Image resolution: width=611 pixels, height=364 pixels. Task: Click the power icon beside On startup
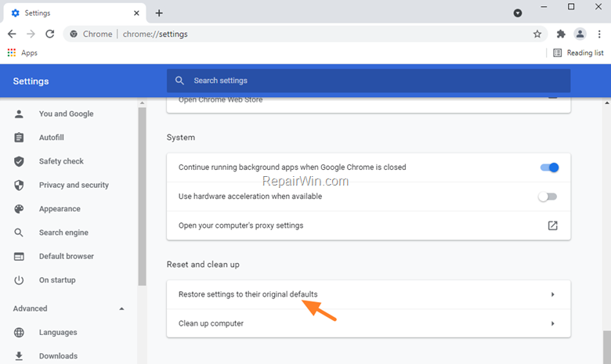pyautogui.click(x=19, y=280)
